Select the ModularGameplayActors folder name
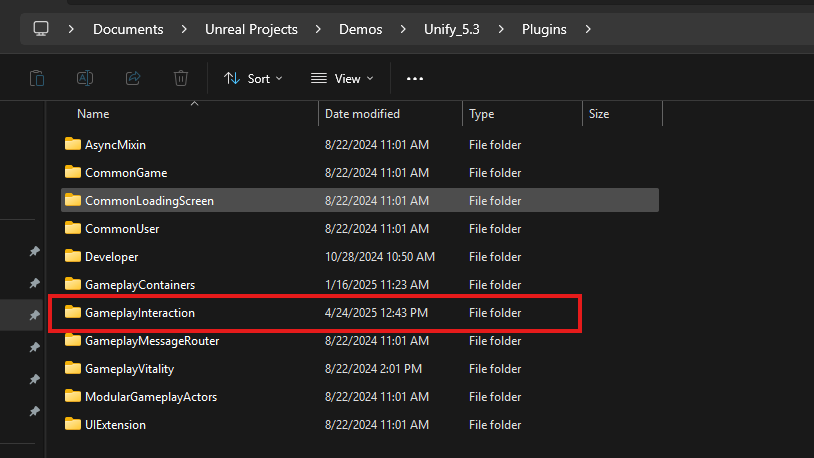814x458 pixels. pos(151,397)
